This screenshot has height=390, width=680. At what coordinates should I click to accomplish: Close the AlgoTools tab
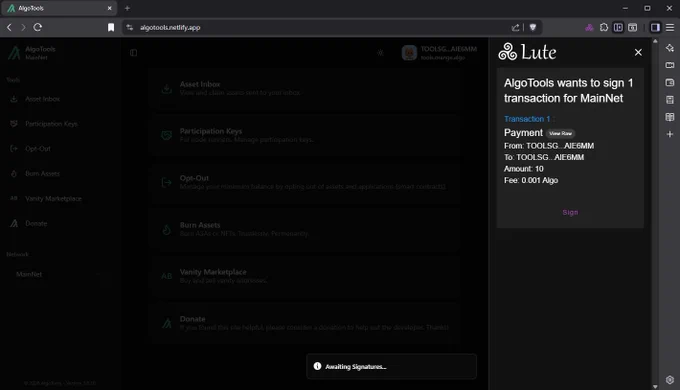click(x=109, y=8)
